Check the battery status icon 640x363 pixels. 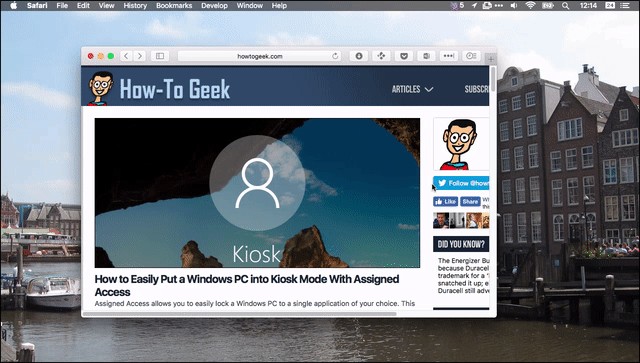[x=547, y=5]
